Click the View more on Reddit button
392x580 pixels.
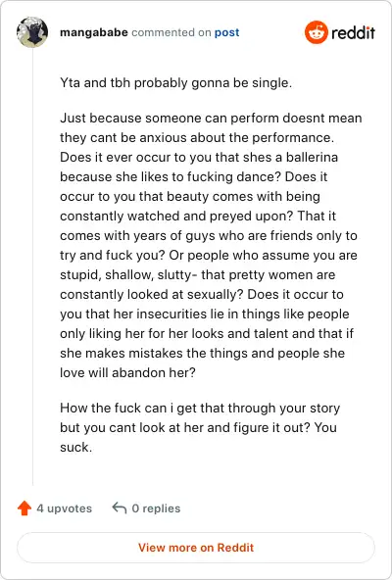[x=196, y=548]
